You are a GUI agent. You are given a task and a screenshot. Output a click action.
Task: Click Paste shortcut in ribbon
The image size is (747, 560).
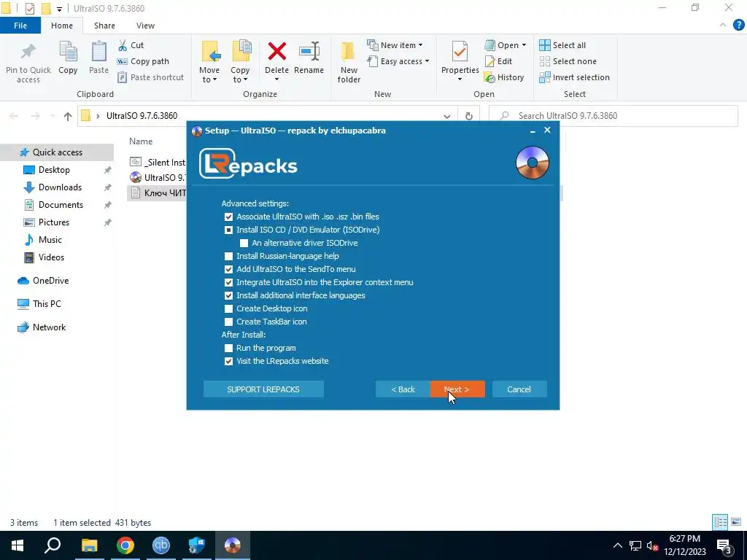[x=150, y=77]
